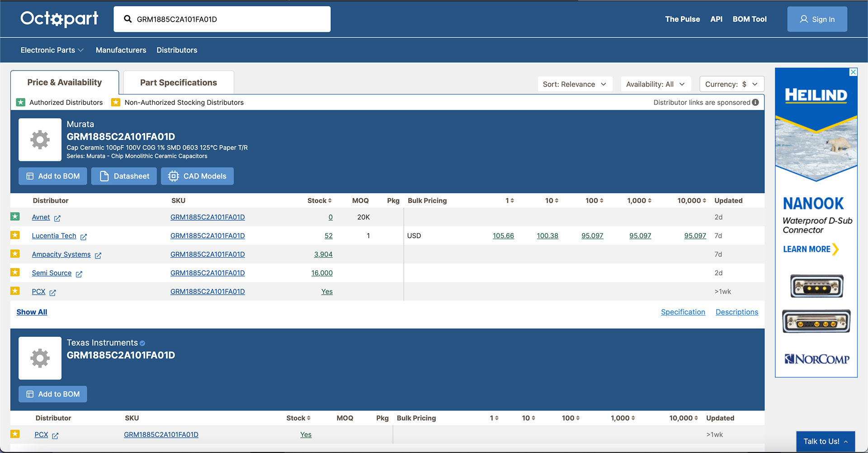The height and width of the screenshot is (453, 868).
Task: Click Show All distributors link
Action: coord(32,312)
